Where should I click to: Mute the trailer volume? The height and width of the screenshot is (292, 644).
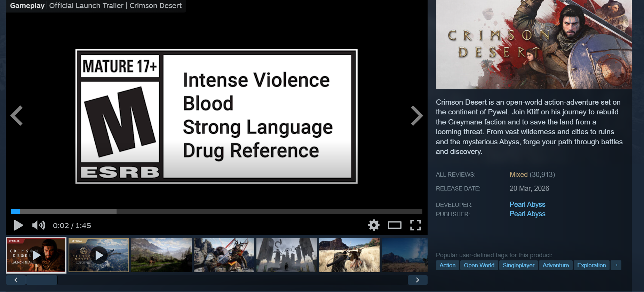39,225
